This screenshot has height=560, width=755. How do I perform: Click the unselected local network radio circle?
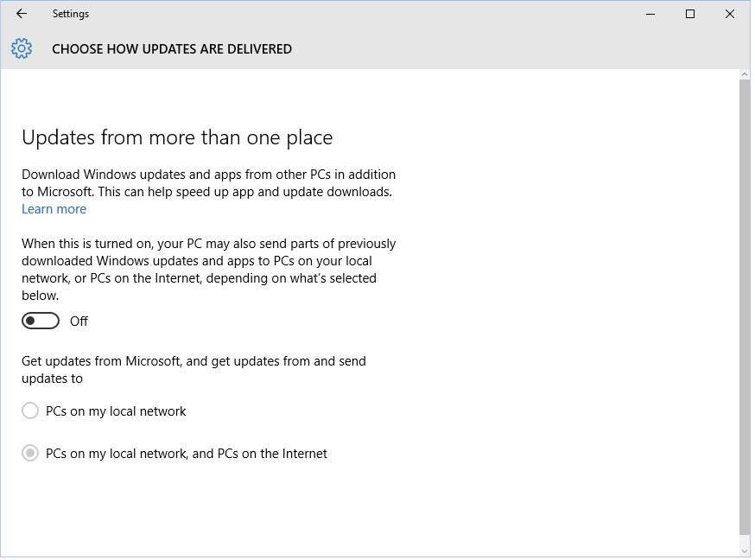pyautogui.click(x=30, y=410)
